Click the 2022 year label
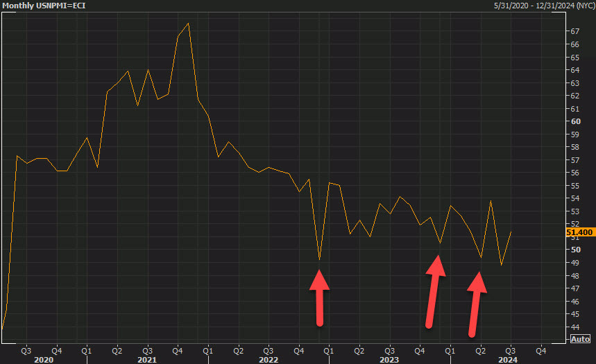The width and height of the screenshot is (596, 364). pos(269,359)
